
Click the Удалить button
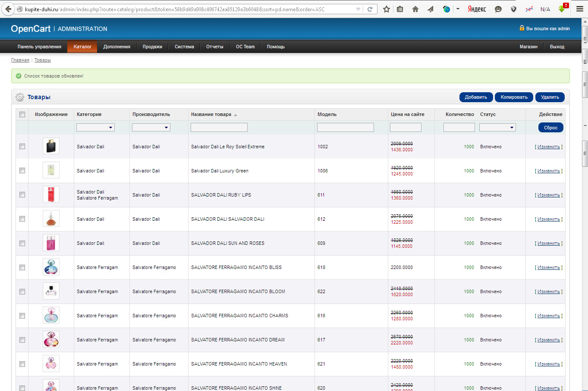point(550,97)
